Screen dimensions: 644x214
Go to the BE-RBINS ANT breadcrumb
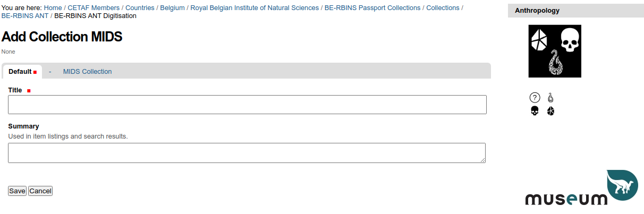(x=25, y=16)
